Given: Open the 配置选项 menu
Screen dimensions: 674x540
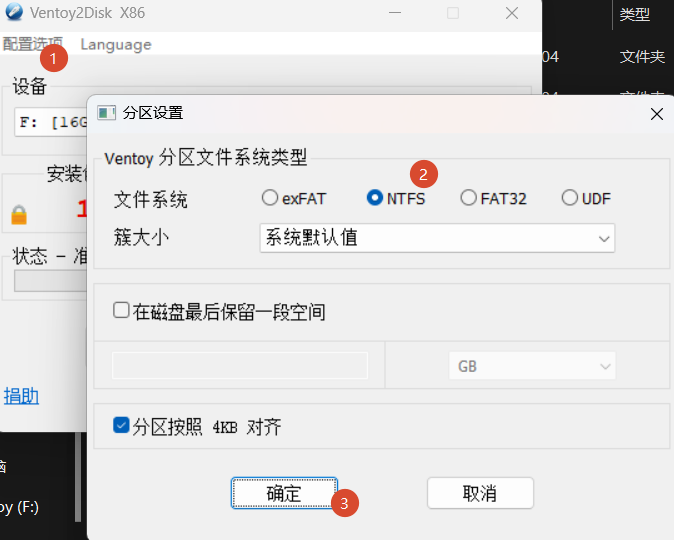Looking at the screenshot, I should point(33,44).
